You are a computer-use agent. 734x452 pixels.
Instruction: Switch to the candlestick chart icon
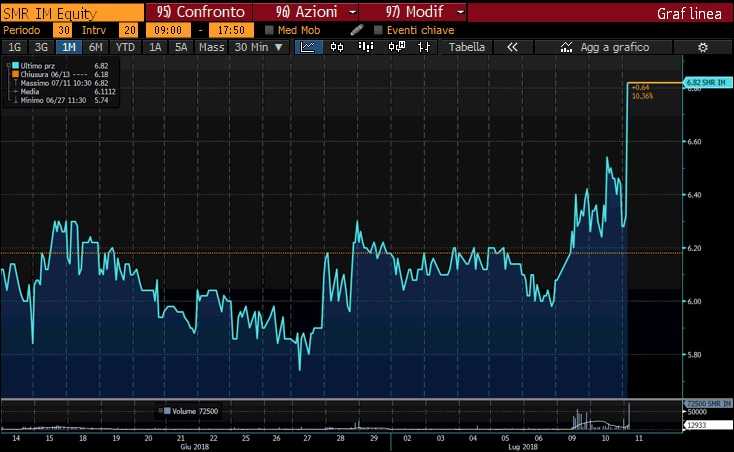pos(337,47)
